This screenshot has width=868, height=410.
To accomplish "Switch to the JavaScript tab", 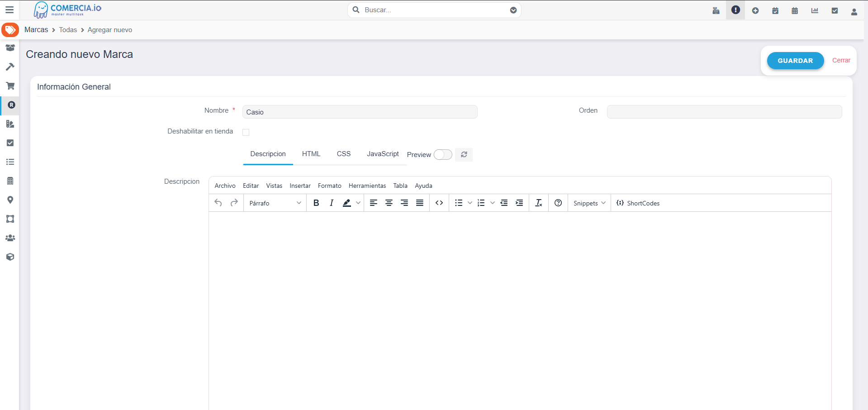I will click(383, 154).
